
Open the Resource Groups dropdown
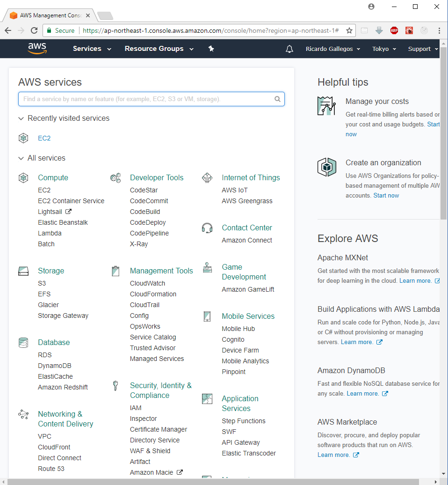pos(159,49)
